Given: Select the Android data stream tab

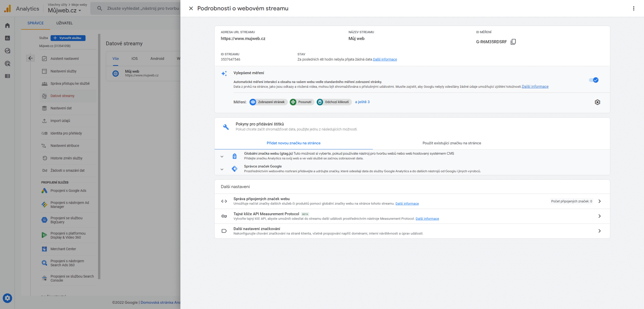Looking at the screenshot, I should pyautogui.click(x=157, y=58).
